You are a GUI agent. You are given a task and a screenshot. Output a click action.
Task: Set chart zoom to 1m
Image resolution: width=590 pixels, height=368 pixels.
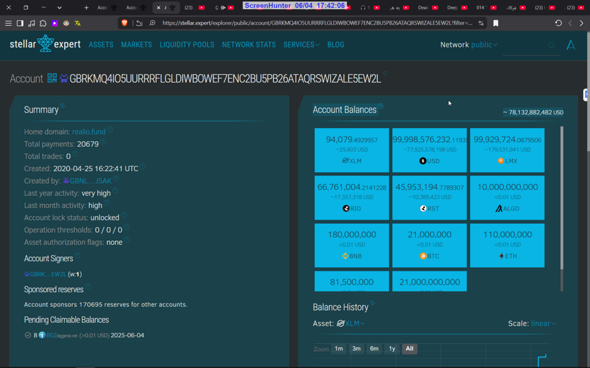click(x=339, y=349)
